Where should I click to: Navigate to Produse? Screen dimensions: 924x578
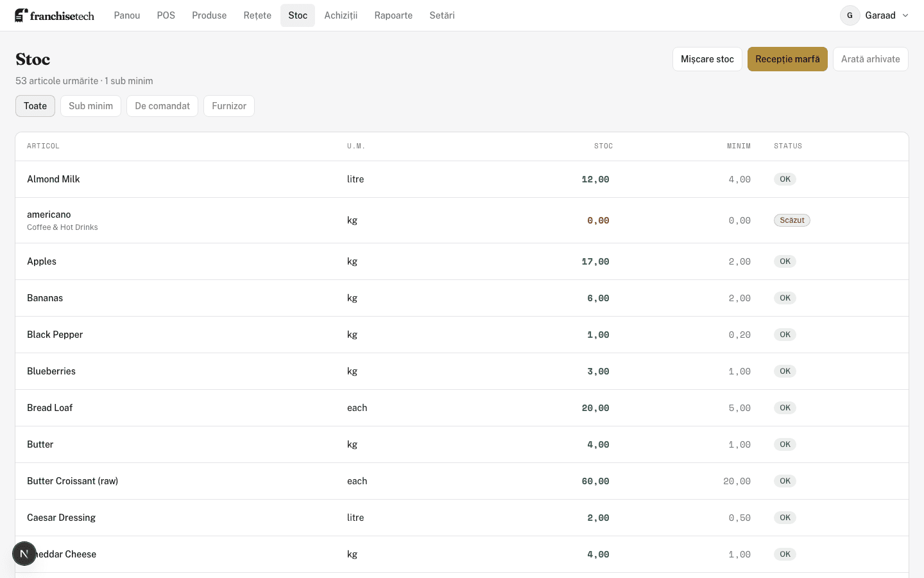pyautogui.click(x=209, y=15)
